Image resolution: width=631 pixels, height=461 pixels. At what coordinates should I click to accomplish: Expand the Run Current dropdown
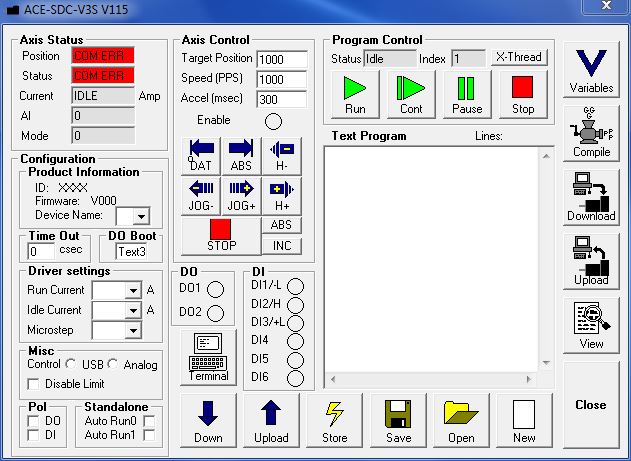click(132, 290)
